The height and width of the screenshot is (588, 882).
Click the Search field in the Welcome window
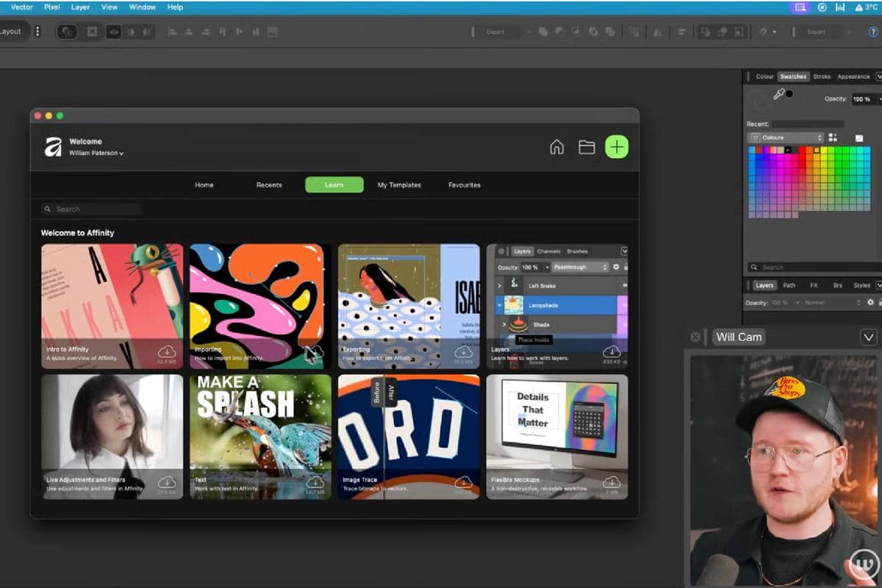[90, 209]
